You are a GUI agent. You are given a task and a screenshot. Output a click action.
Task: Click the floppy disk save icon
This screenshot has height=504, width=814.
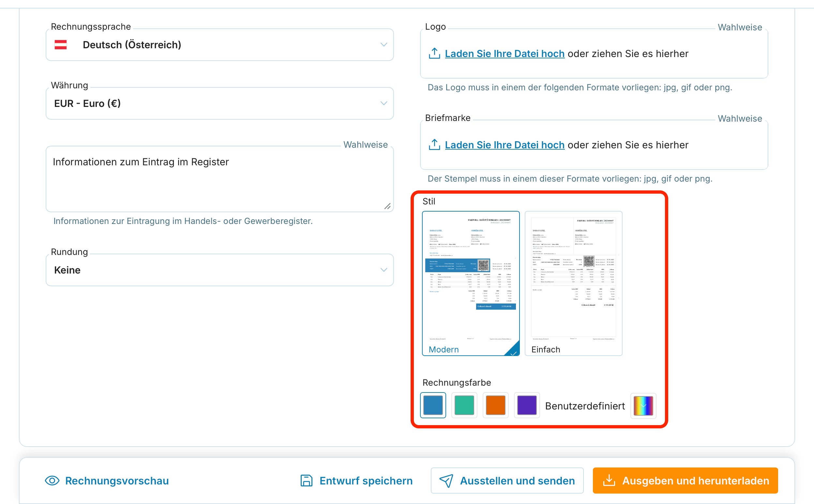(x=307, y=481)
